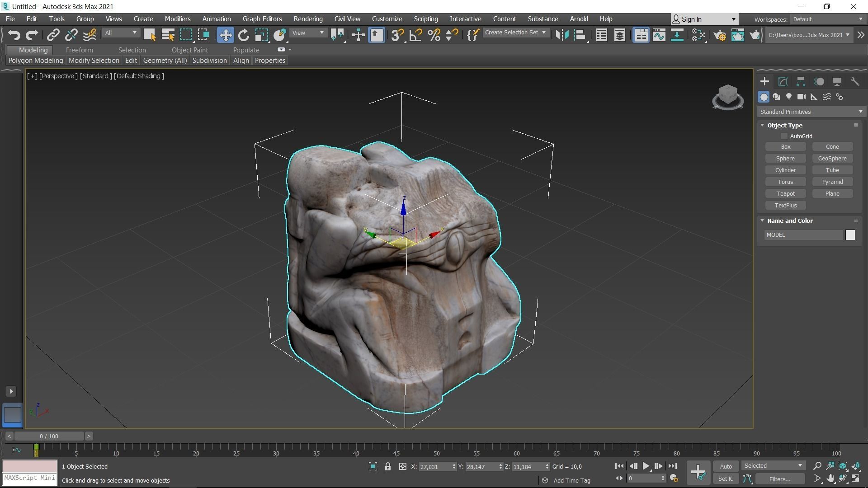Click the Render teapot icon
Screen dimensions: 868x488
coord(755,35)
